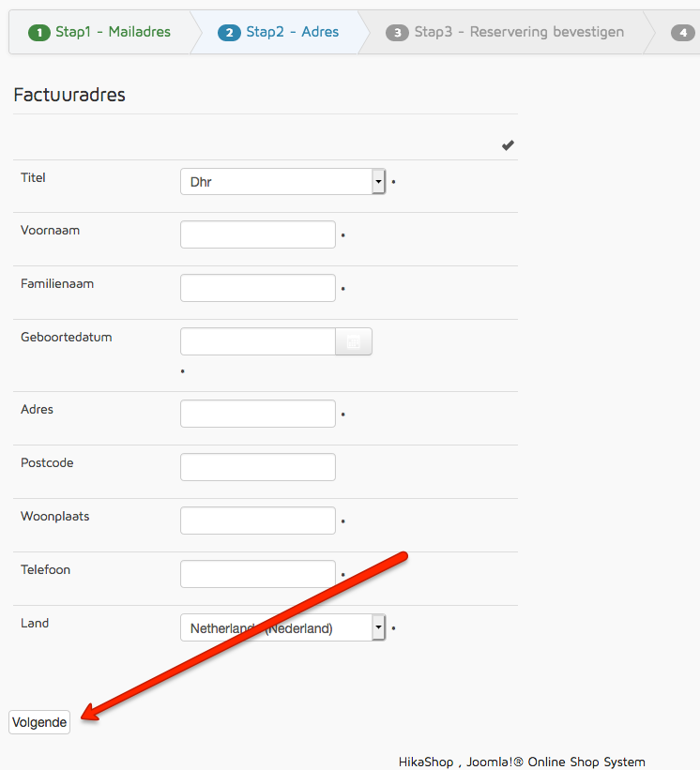Screen dimensions: 700x770
Task: Click the Telefoon input field
Action: [x=257, y=574]
